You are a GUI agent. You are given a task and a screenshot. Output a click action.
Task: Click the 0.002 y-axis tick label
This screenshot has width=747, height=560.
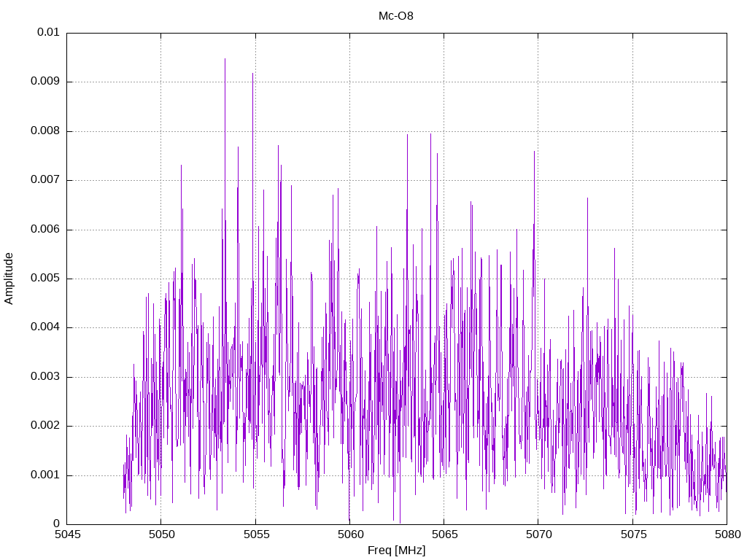[x=45, y=426]
